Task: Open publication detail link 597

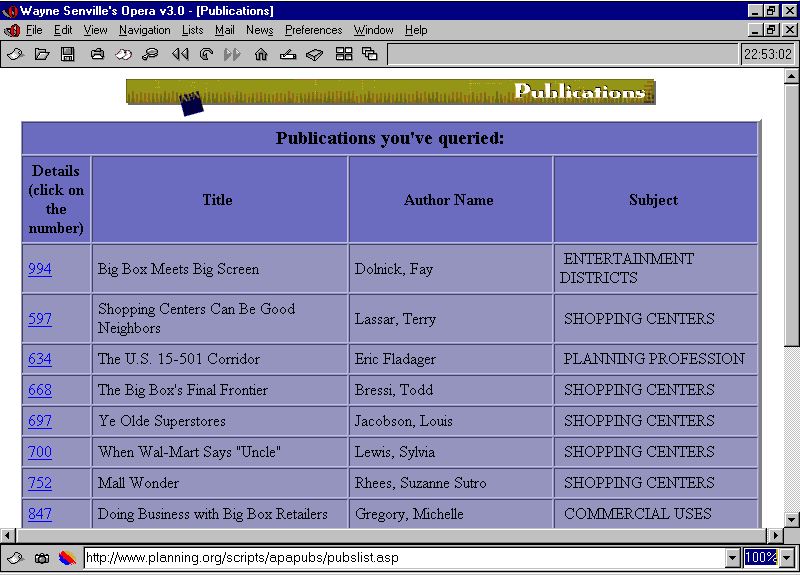Action: (40, 319)
